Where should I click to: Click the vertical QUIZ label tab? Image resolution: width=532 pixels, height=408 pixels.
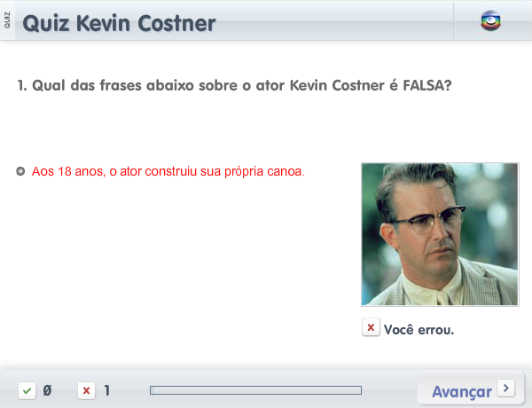(7, 20)
